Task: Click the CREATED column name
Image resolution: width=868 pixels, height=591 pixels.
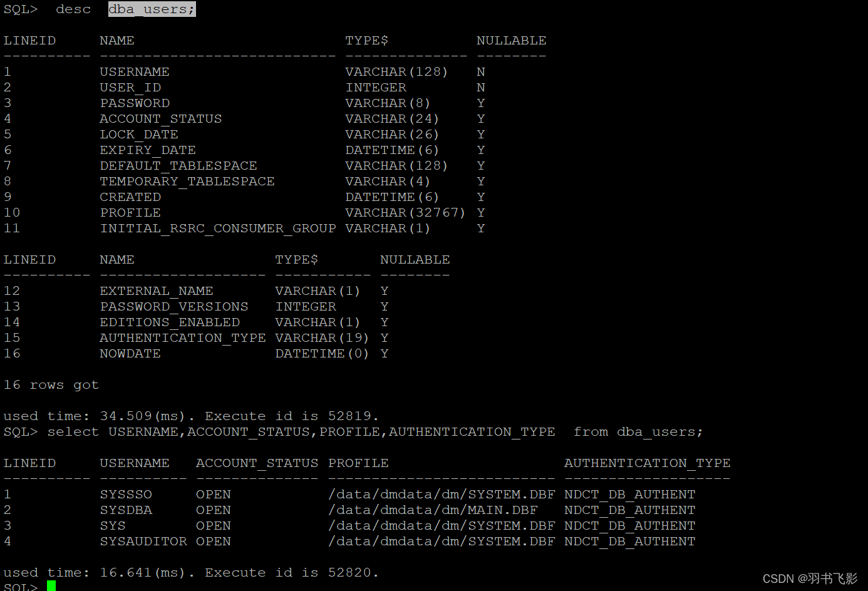Action: [x=130, y=197]
